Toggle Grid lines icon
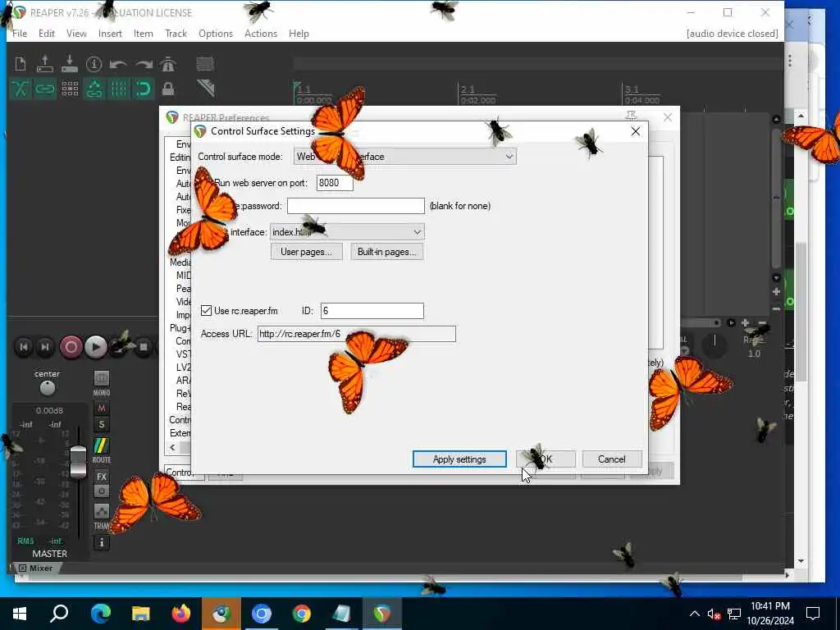 point(119,89)
